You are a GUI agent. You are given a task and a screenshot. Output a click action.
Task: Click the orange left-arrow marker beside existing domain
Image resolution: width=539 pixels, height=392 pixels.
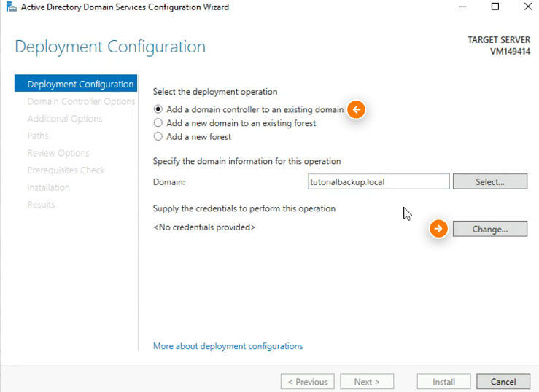point(356,109)
